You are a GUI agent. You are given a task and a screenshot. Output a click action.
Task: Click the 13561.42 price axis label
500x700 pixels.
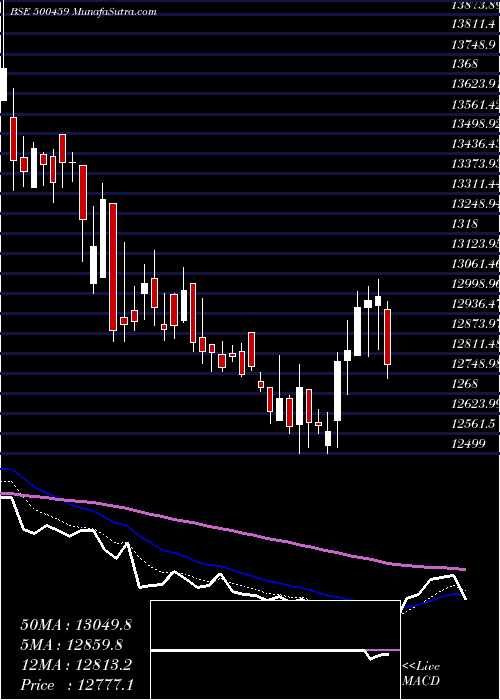(475, 104)
